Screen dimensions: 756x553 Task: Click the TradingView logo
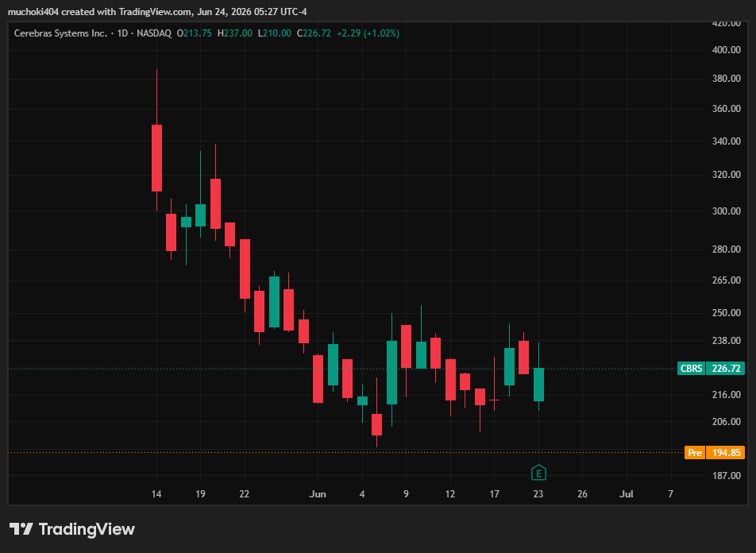point(71,529)
